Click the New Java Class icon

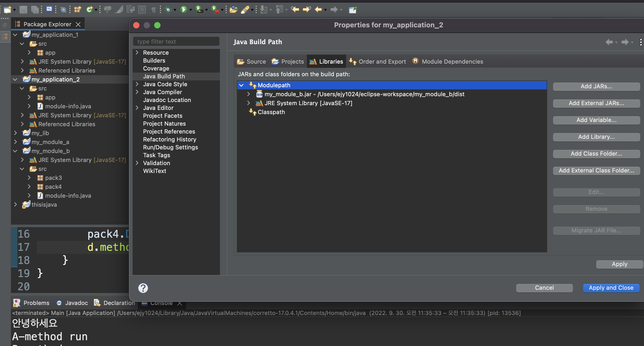[x=89, y=10]
